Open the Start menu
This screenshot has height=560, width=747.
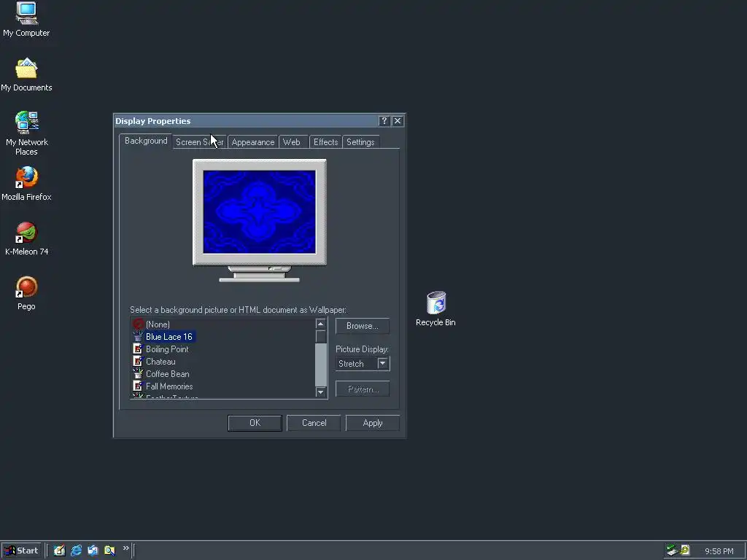pyautogui.click(x=21, y=551)
